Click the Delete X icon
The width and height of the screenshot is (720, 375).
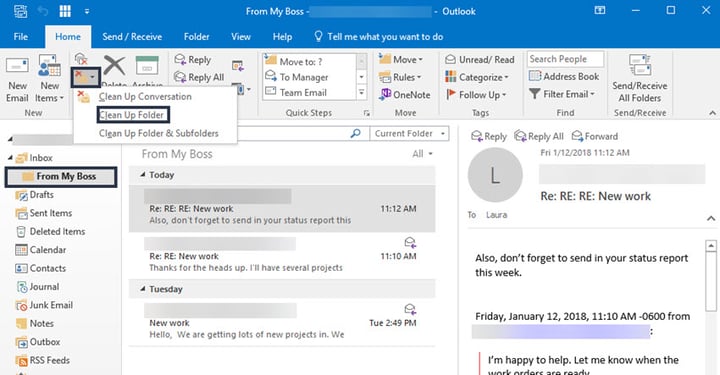click(x=114, y=66)
